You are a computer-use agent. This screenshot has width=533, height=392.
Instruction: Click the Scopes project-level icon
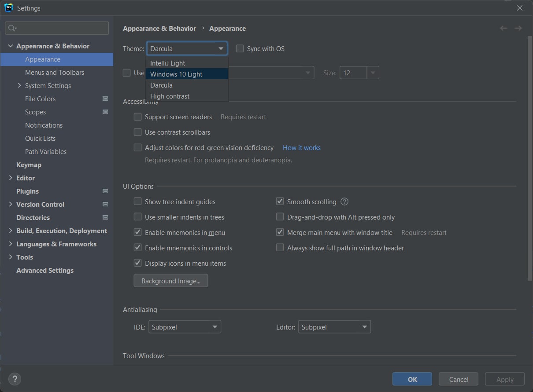(105, 112)
